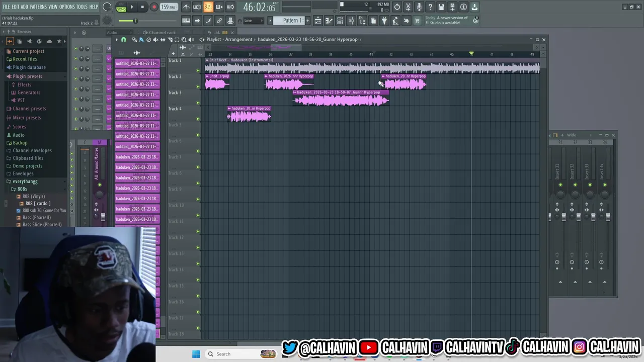Click the Stop transport button

pos(142,7)
